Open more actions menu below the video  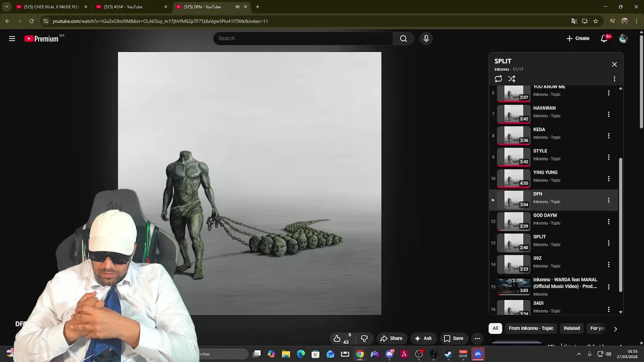click(x=477, y=338)
